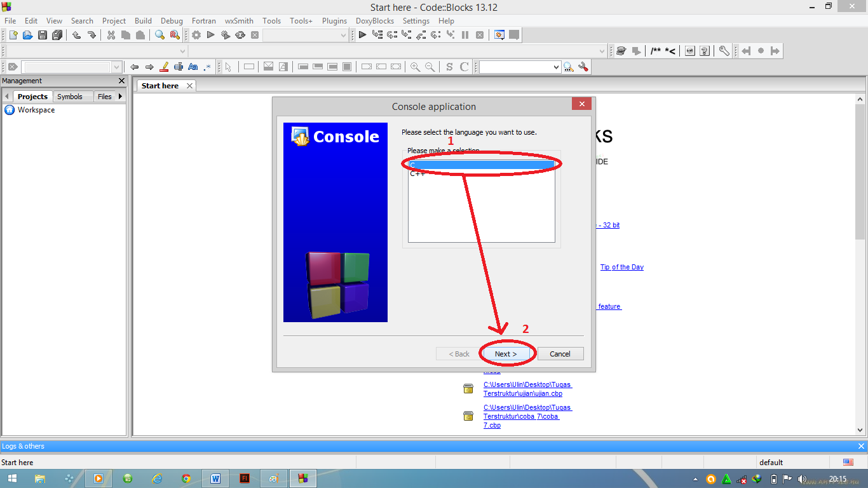Click the regex search icon
Screen dimensions: 868x488
pyautogui.click(x=207, y=67)
